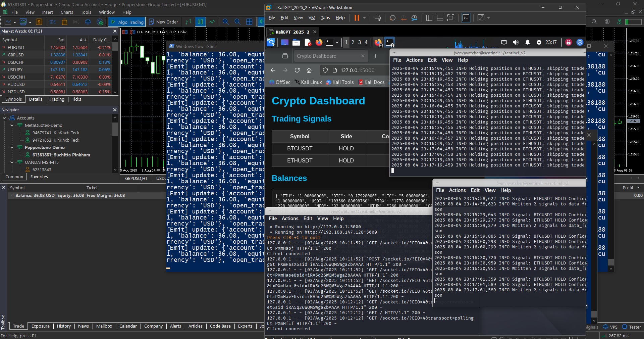Collapse the Pepperstone-Demo node
This screenshot has width=644, height=339.
point(12,148)
